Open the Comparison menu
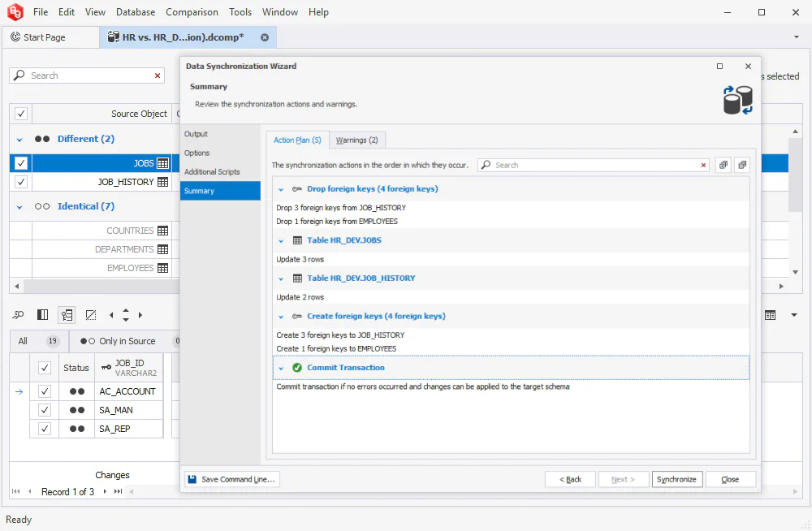The image size is (812, 531). pyautogui.click(x=192, y=12)
